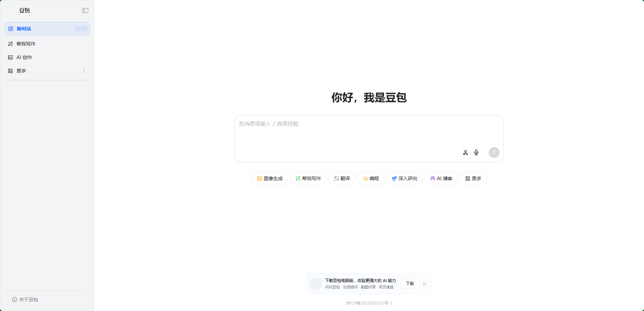This screenshot has height=311, width=644.
Task: Expand 更多 skills below the input box
Action: coord(473,178)
